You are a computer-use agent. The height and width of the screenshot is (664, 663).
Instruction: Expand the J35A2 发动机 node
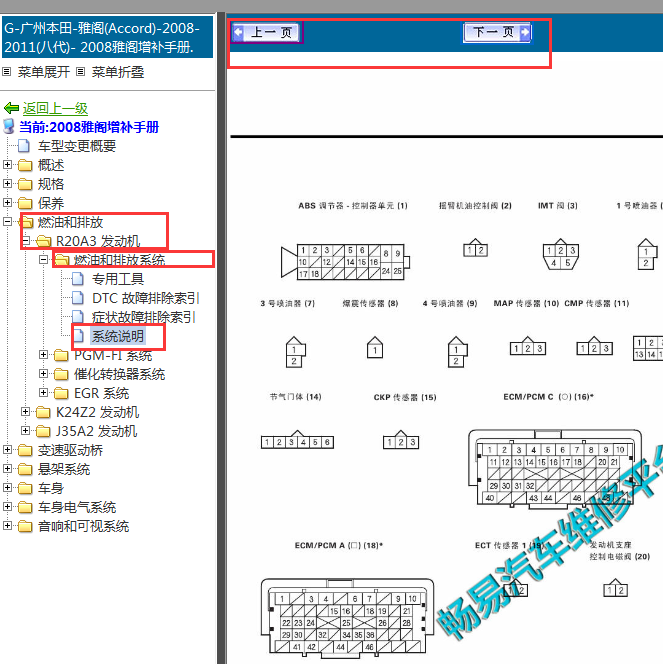[25, 431]
